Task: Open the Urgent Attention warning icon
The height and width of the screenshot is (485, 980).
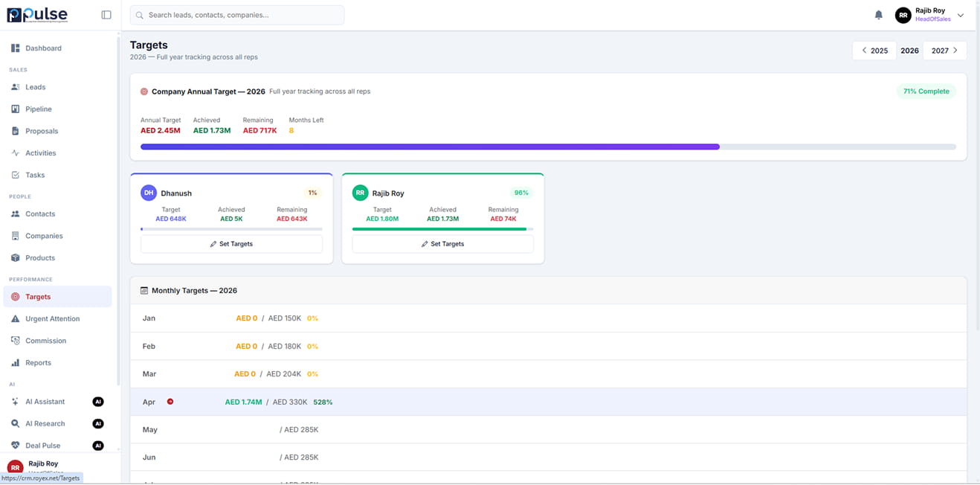Action: (x=16, y=319)
